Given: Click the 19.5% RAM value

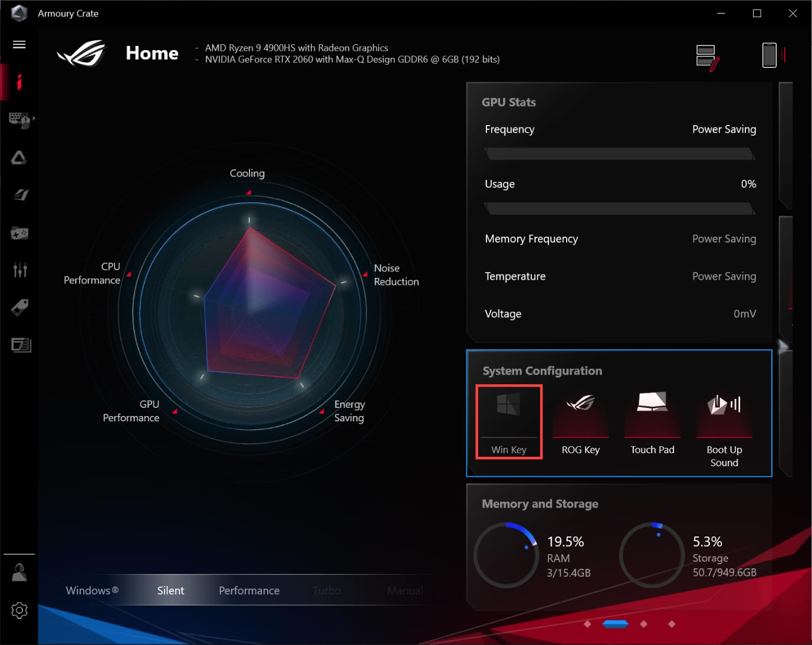Looking at the screenshot, I should coord(566,542).
